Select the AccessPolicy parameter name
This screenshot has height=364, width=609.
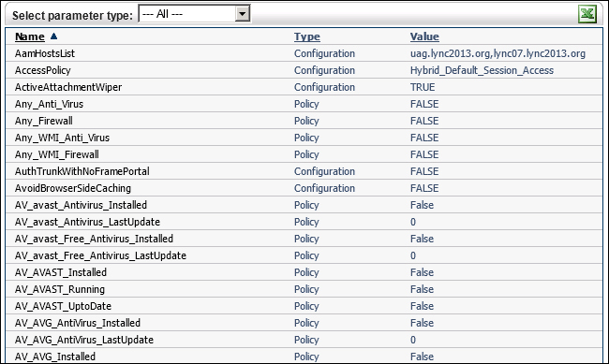tap(43, 70)
